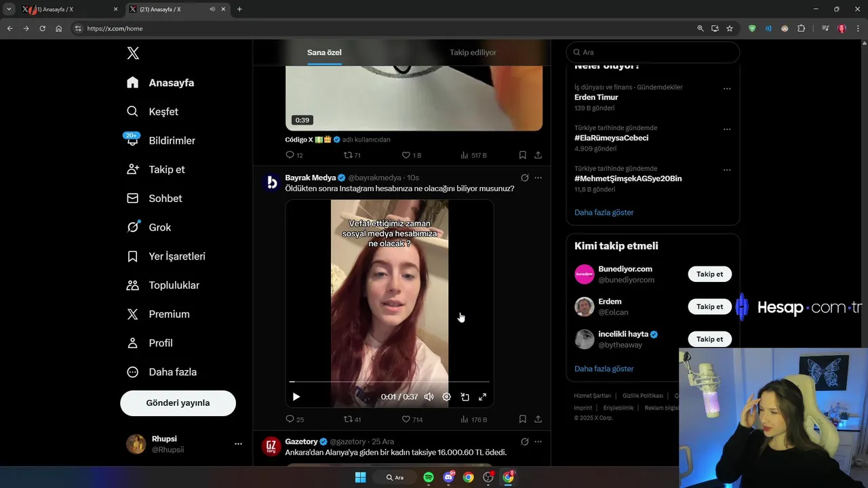The image size is (868, 488).
Task: Open Takip et in sidebar
Action: pos(156,169)
